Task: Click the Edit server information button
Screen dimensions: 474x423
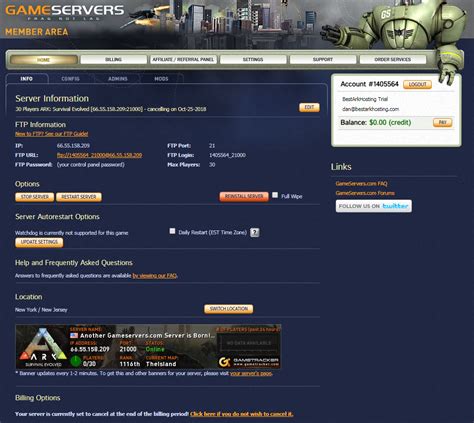Action: coord(309,107)
